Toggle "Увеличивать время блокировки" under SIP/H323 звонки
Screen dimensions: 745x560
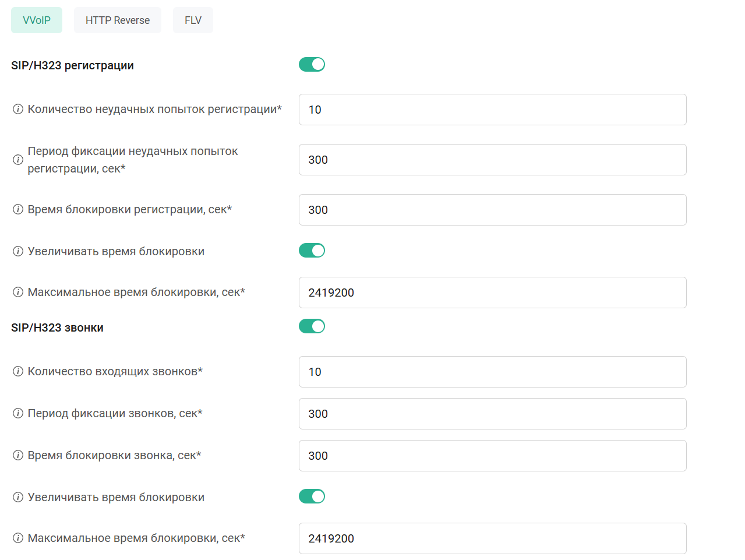point(312,496)
